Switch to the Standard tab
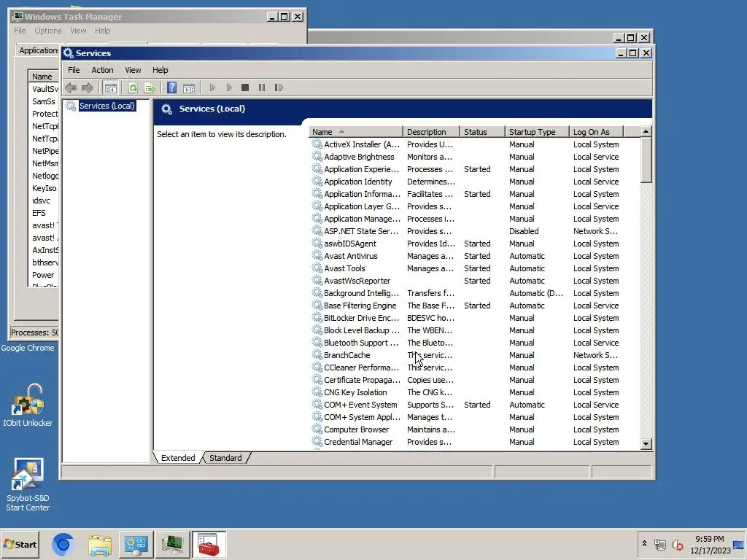This screenshot has height=560, width=747. tap(226, 458)
